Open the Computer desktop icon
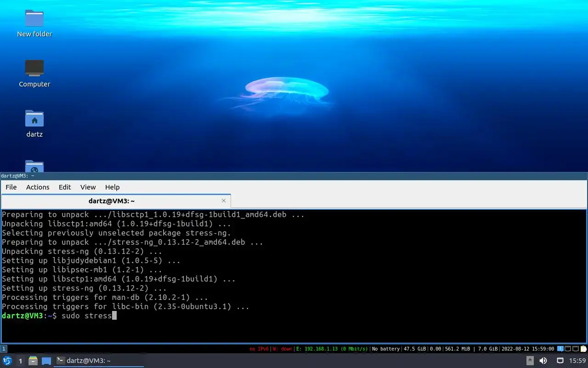The height and width of the screenshot is (368, 588). 34,74
